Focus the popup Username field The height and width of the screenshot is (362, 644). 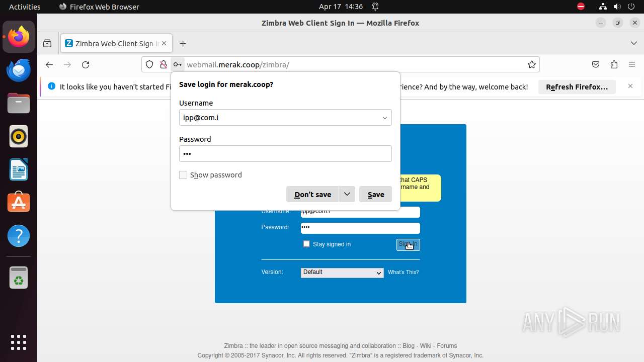pos(285,118)
